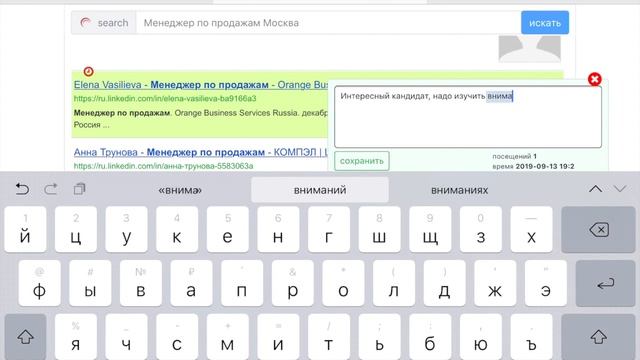Tap the ц key

click(x=76, y=230)
